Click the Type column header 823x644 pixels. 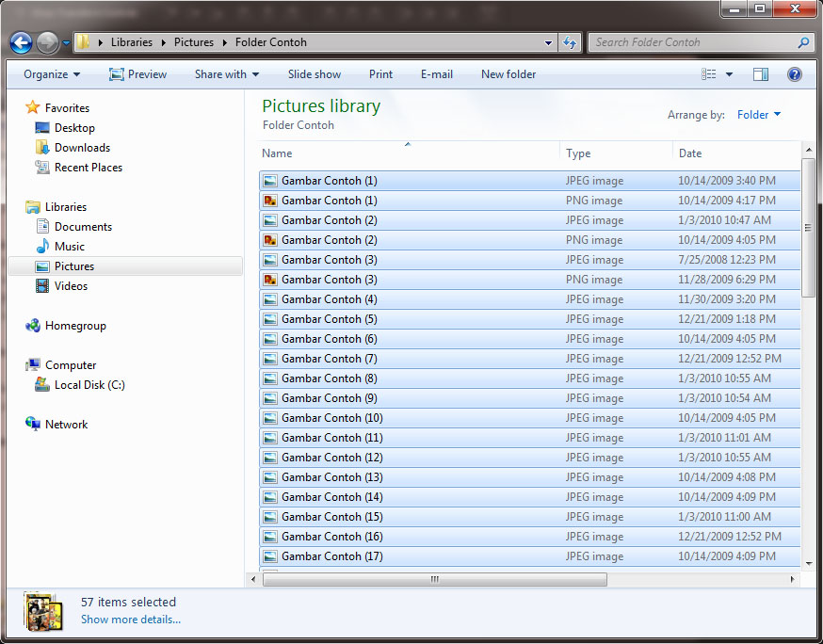pyautogui.click(x=578, y=153)
